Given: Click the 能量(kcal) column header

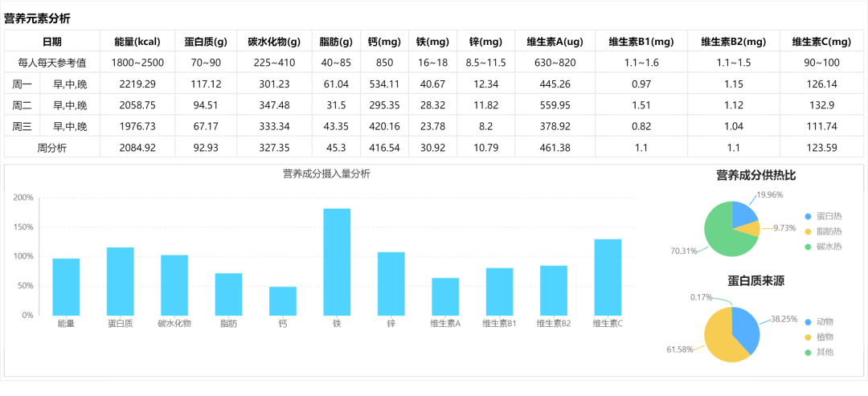Looking at the screenshot, I should click(x=137, y=41).
